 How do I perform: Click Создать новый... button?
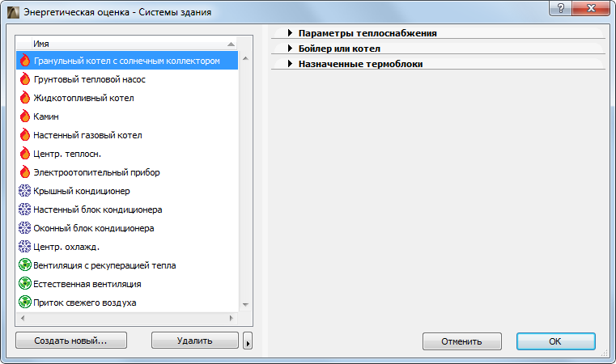click(71, 341)
